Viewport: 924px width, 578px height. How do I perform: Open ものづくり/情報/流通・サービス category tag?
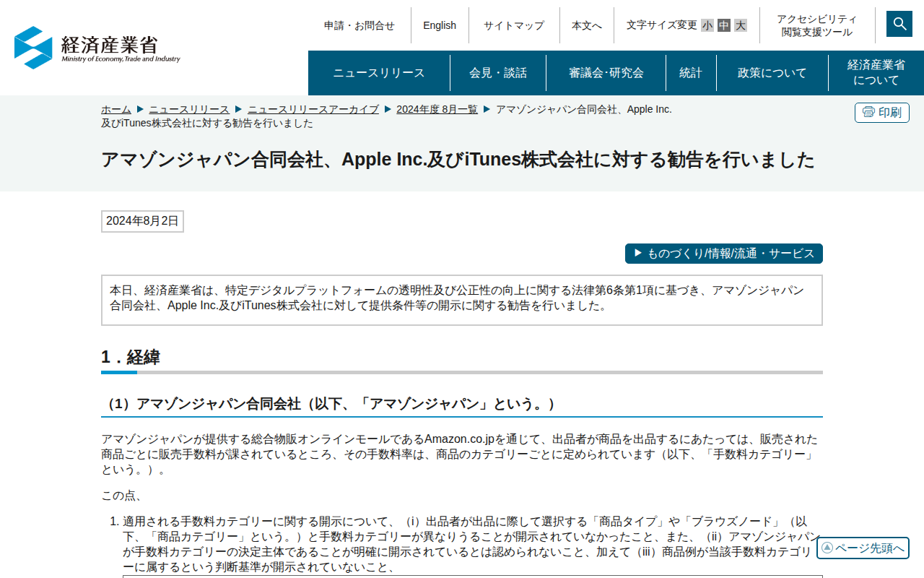(x=724, y=254)
